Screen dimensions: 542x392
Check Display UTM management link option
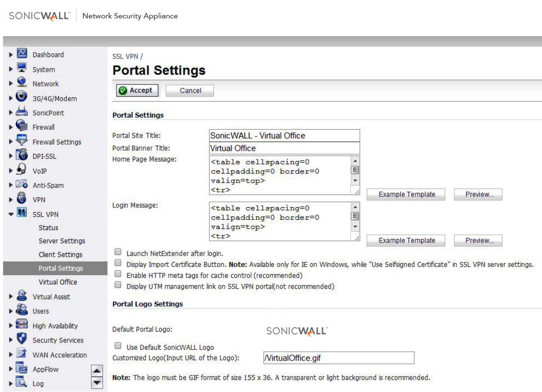tap(118, 285)
